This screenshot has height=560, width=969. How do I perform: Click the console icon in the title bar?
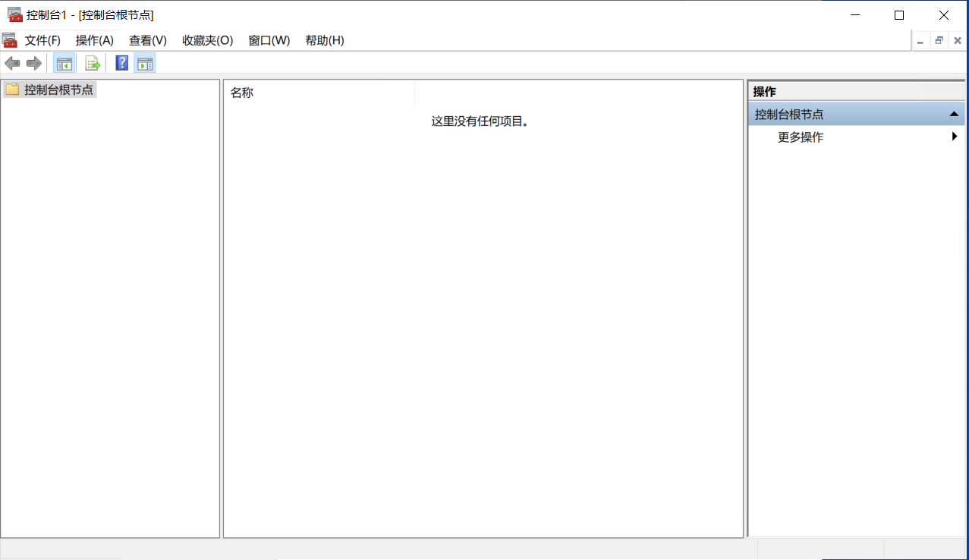[14, 14]
